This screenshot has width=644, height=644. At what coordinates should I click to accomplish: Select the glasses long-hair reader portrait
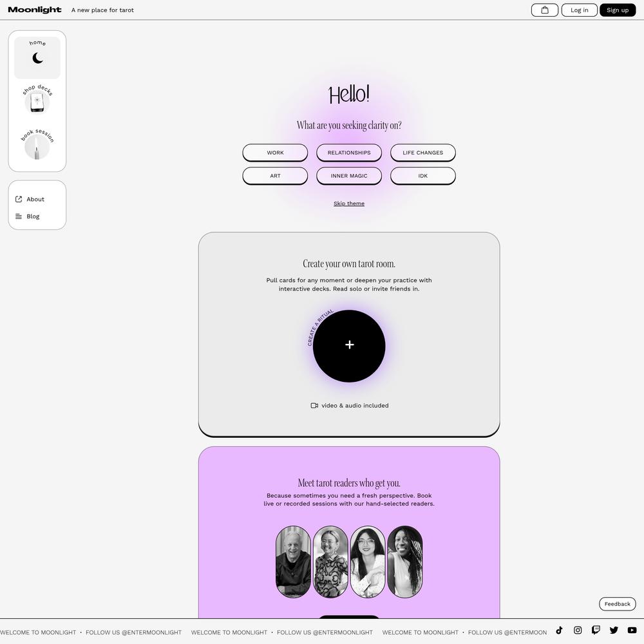[x=368, y=562]
